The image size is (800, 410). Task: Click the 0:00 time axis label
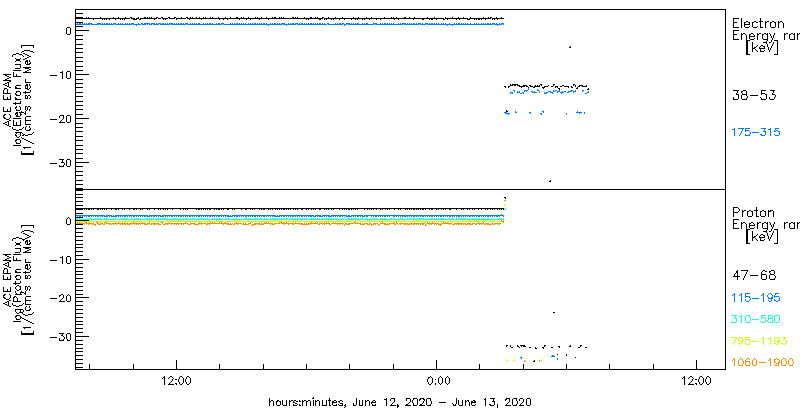[x=437, y=381]
